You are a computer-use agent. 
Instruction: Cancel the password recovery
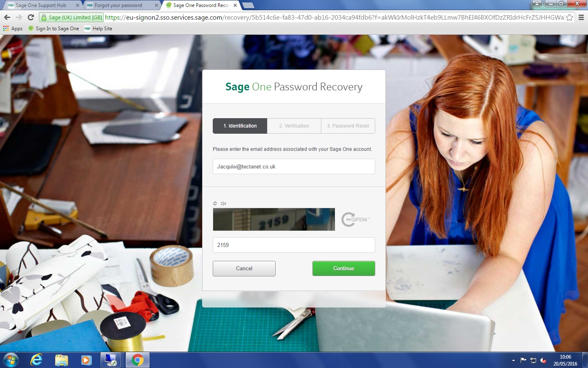coord(244,269)
